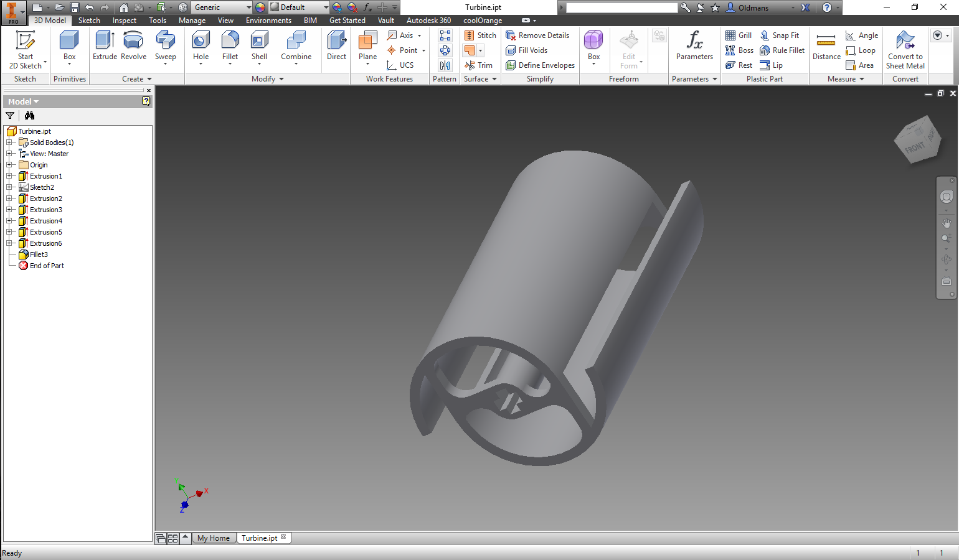This screenshot has width=959, height=560.
Task: Expand the Create panel dropdown
Action: 136,79
